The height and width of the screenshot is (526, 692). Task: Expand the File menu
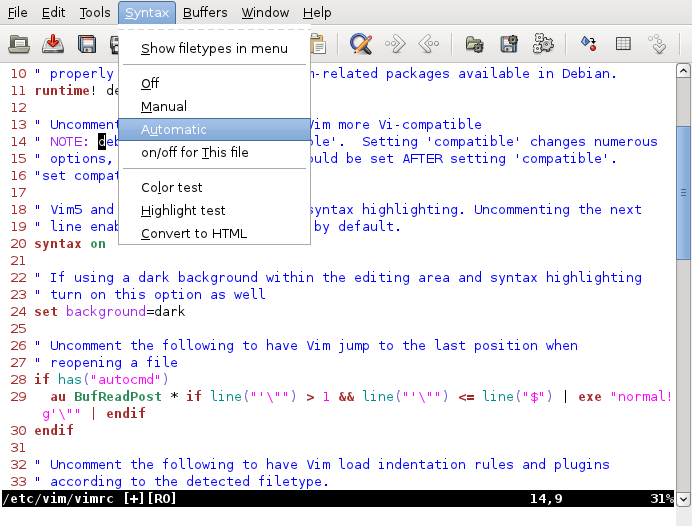(18, 13)
